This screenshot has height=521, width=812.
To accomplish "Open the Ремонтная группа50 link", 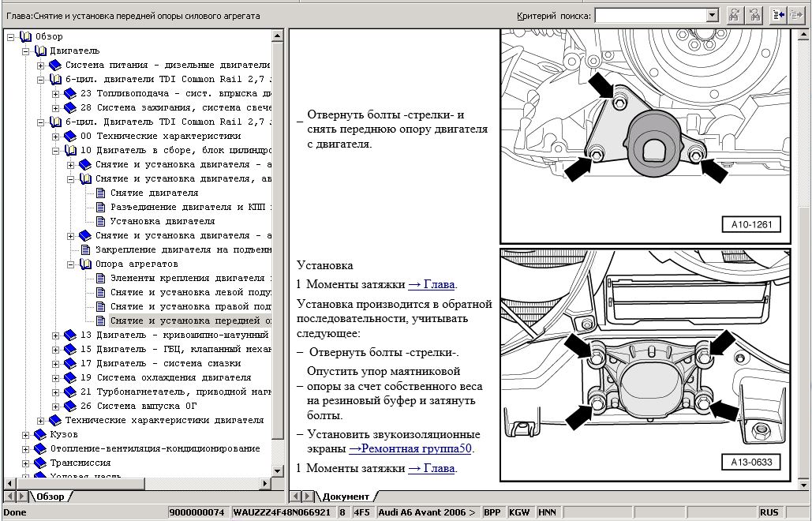I will click(x=410, y=448).
